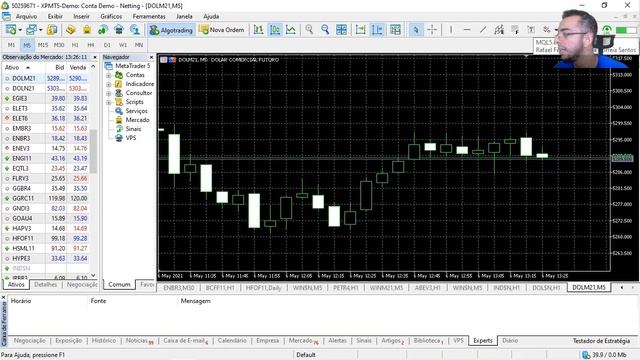
Task: Toggle the Algotrading button
Action: click(x=171, y=30)
